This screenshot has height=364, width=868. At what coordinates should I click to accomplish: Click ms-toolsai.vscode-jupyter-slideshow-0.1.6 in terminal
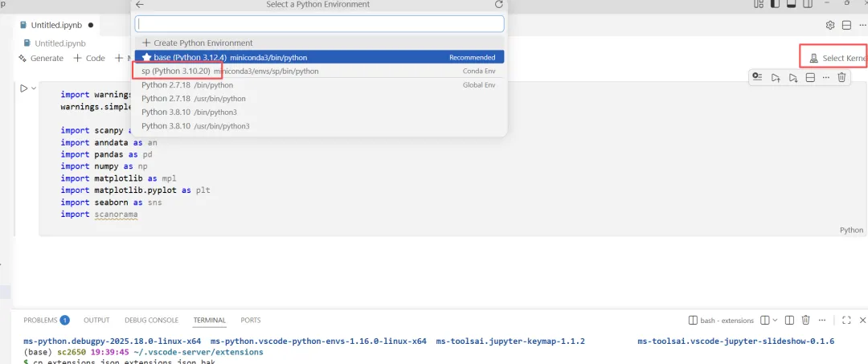click(x=735, y=342)
